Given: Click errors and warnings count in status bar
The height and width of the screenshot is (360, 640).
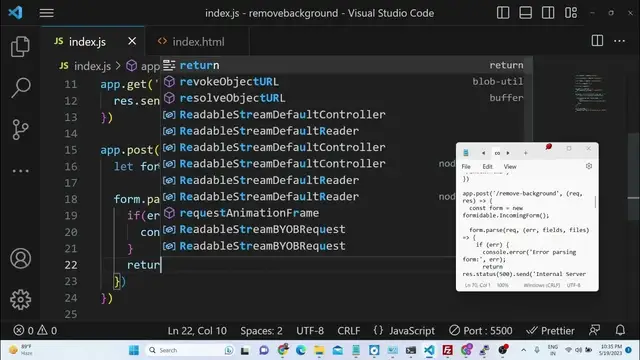Looking at the screenshot, I should (35, 331).
